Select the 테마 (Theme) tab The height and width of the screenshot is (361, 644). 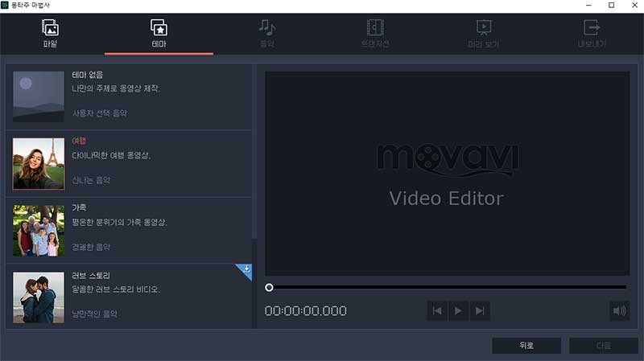[159, 34]
